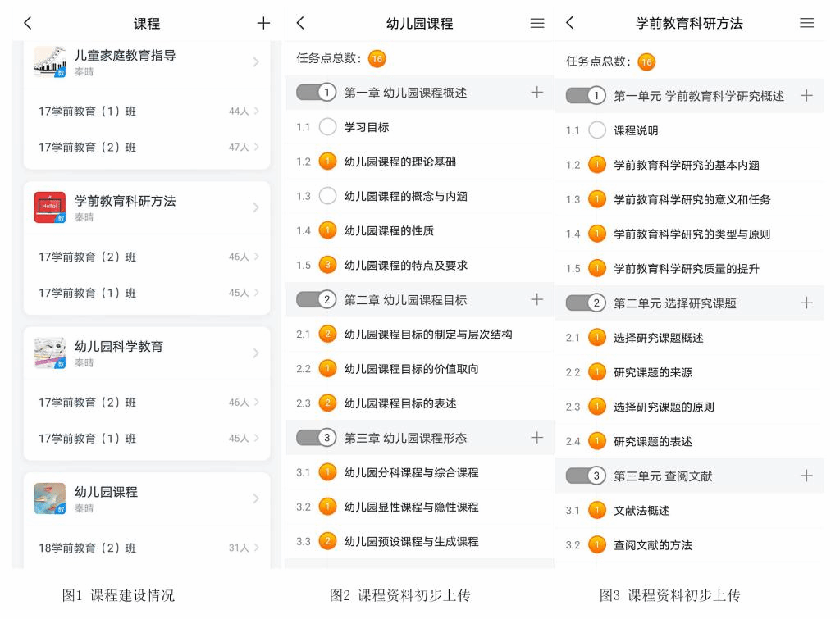The image size is (840, 619).
Task: Toggle the 第二章 幼儿园课程目标 switch
Action: click(x=317, y=300)
